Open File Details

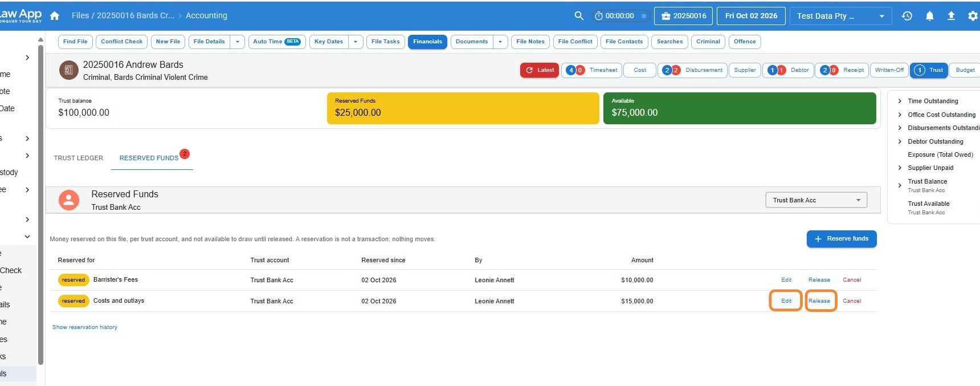click(209, 42)
